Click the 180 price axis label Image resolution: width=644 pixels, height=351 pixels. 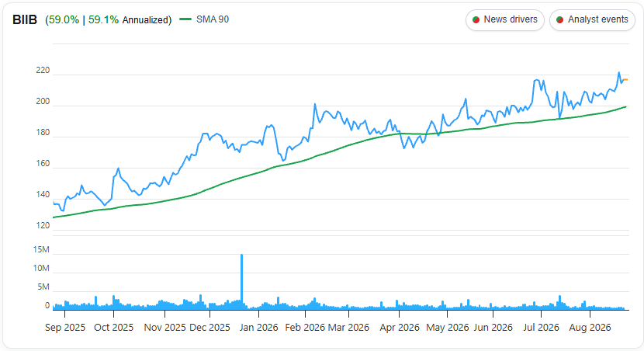click(43, 132)
